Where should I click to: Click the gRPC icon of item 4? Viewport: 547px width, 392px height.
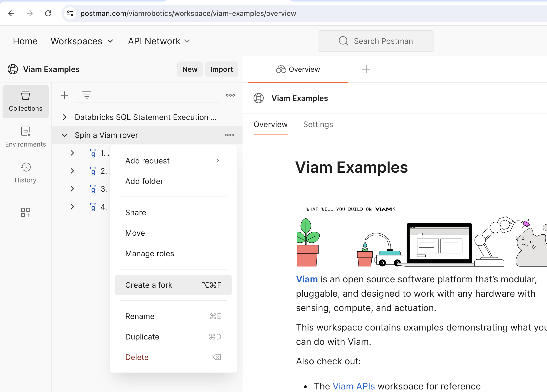pos(93,207)
